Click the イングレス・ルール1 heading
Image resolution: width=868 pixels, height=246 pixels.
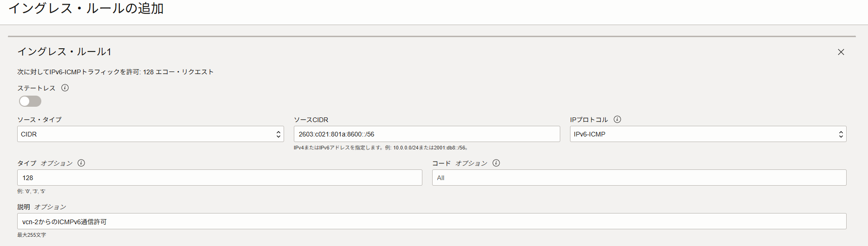tap(65, 52)
